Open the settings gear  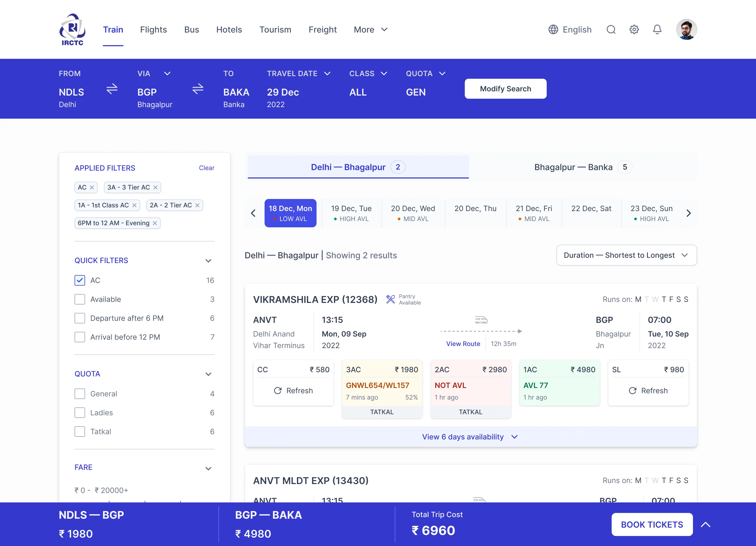tap(634, 29)
